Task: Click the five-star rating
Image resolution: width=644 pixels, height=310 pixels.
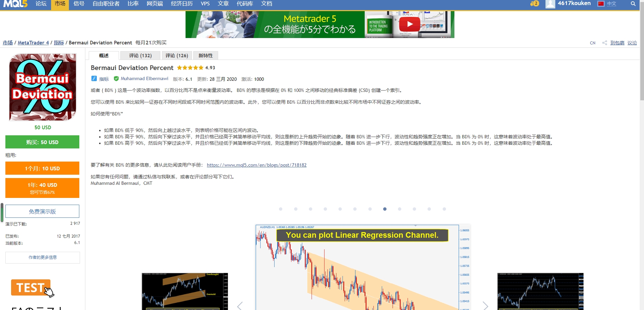Action: [x=190, y=68]
